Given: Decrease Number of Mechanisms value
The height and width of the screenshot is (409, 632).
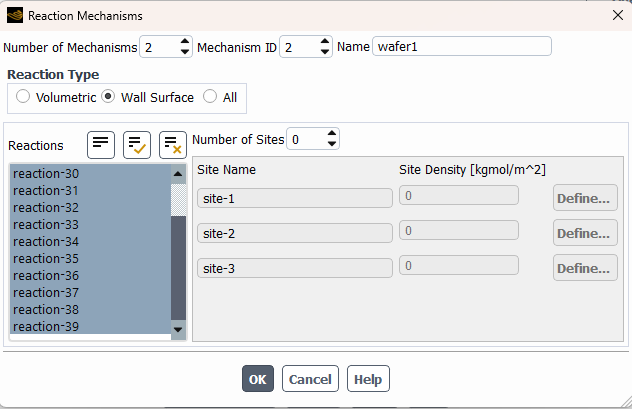Looking at the screenshot, I should tap(185, 52).
